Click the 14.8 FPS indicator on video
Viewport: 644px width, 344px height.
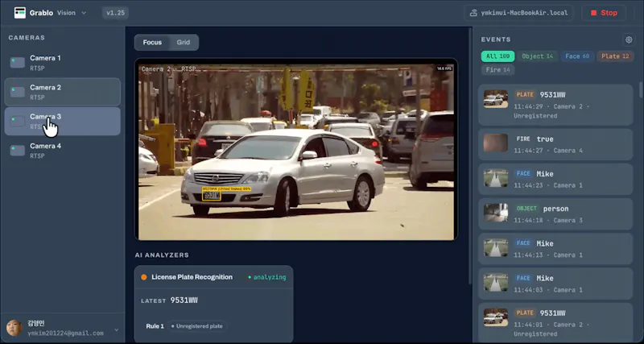pos(444,68)
